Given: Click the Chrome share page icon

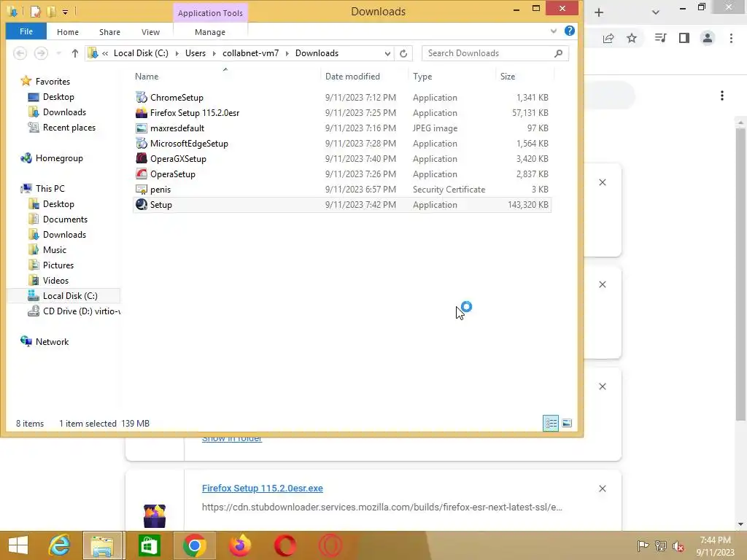Looking at the screenshot, I should pos(608,38).
